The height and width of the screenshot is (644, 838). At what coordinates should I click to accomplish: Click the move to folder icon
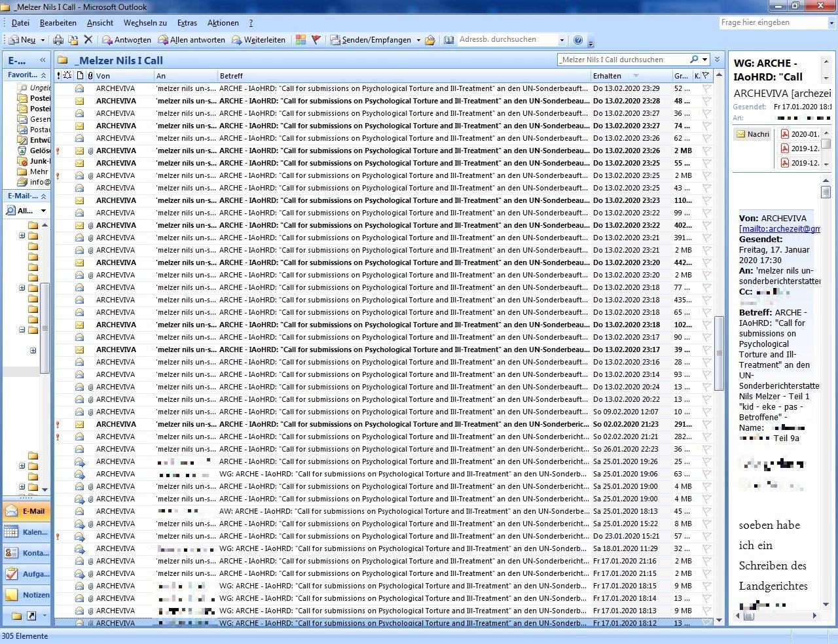[73, 40]
